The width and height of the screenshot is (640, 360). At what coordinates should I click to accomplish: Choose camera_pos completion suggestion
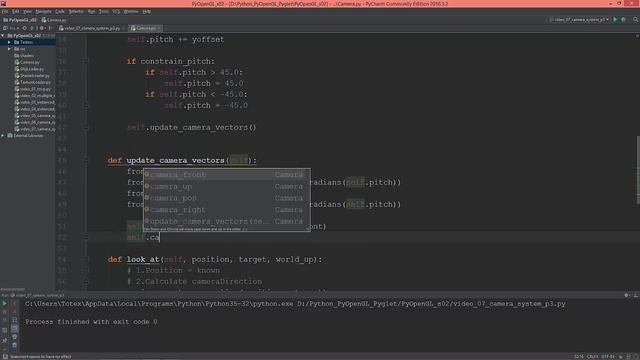(x=227, y=198)
